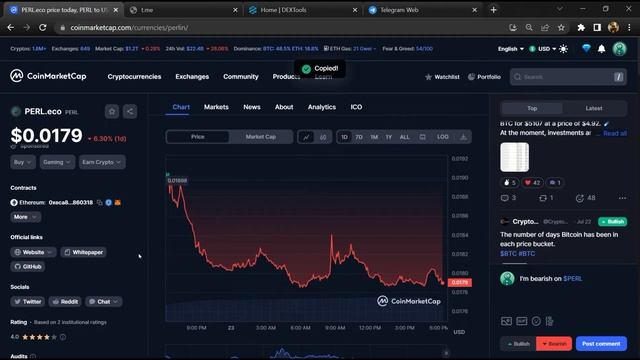Open the GitHub link
The height and width of the screenshot is (360, 640).
point(28,267)
